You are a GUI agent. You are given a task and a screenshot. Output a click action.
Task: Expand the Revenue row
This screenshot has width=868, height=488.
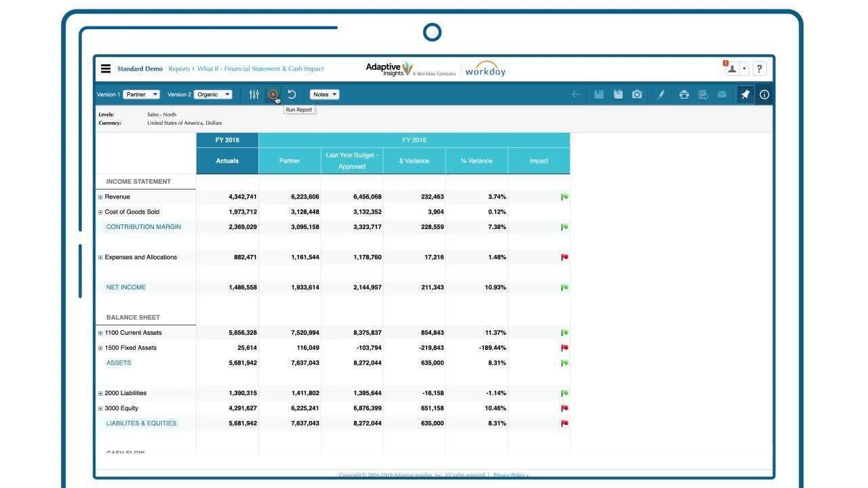click(x=100, y=197)
